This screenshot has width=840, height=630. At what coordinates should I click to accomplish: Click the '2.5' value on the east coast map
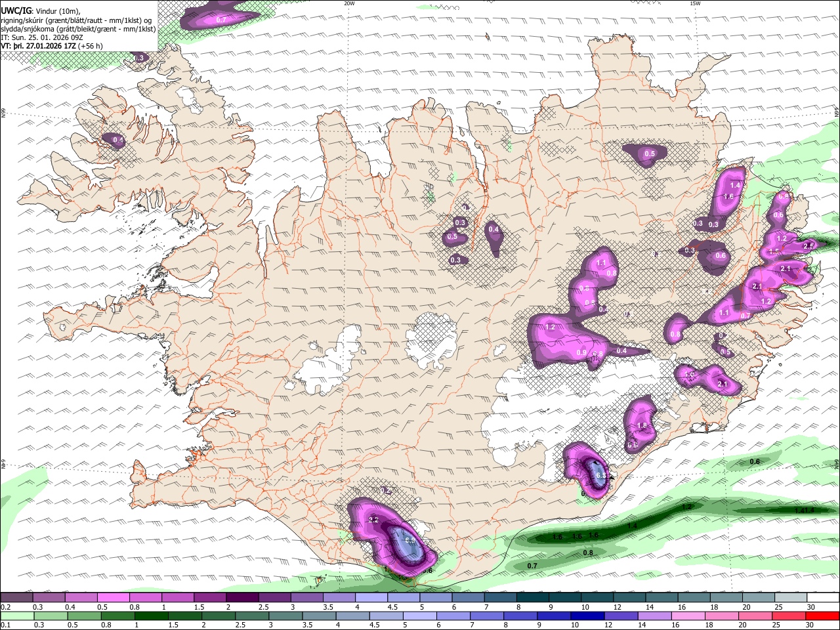pos(808,246)
